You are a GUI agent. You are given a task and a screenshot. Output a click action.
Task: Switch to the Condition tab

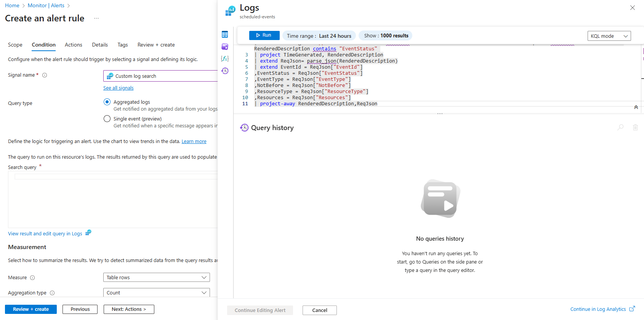[44, 45]
